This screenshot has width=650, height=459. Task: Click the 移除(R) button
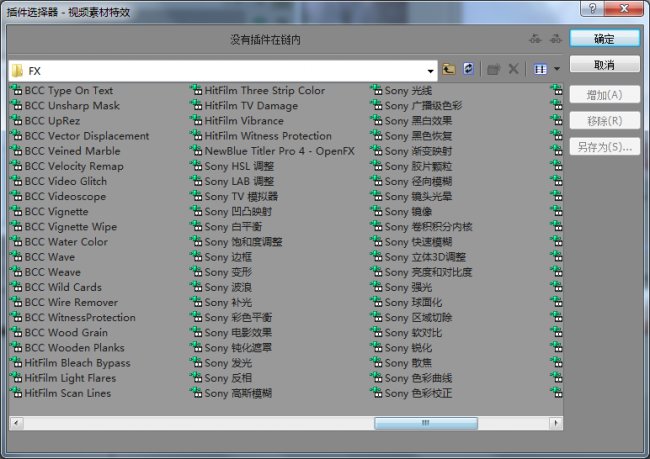(x=604, y=121)
